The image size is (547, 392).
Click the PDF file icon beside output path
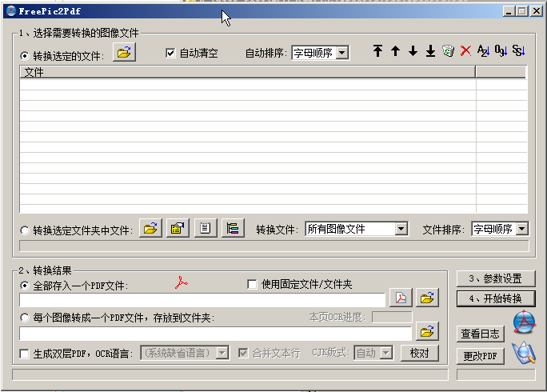coord(401,298)
